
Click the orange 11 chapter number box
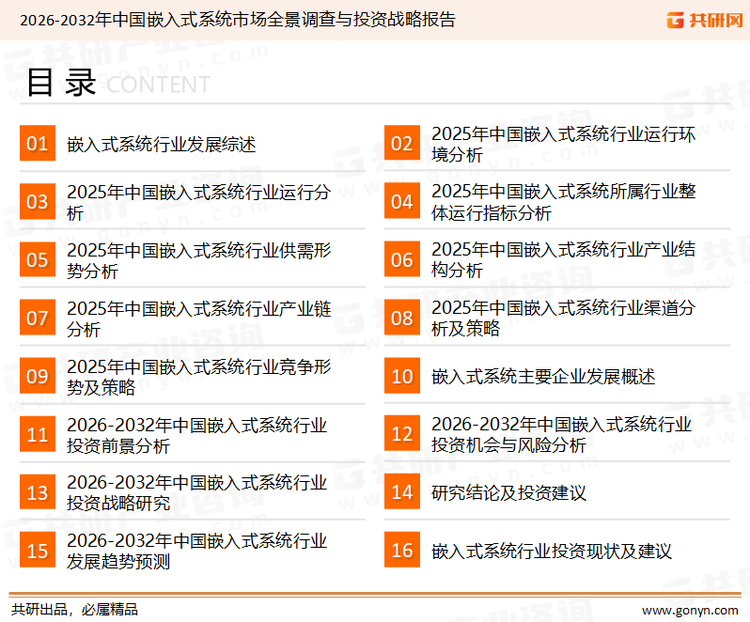tap(37, 434)
